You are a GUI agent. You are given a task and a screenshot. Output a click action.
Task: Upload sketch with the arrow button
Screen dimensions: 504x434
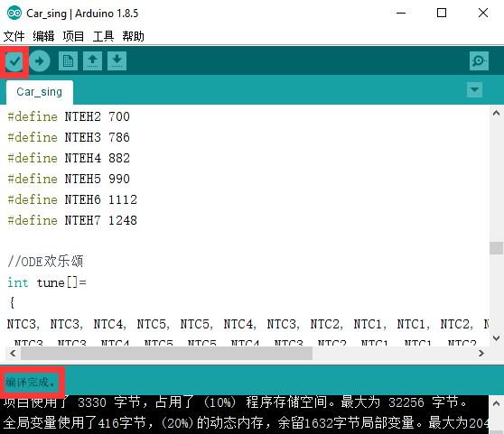[x=40, y=61]
